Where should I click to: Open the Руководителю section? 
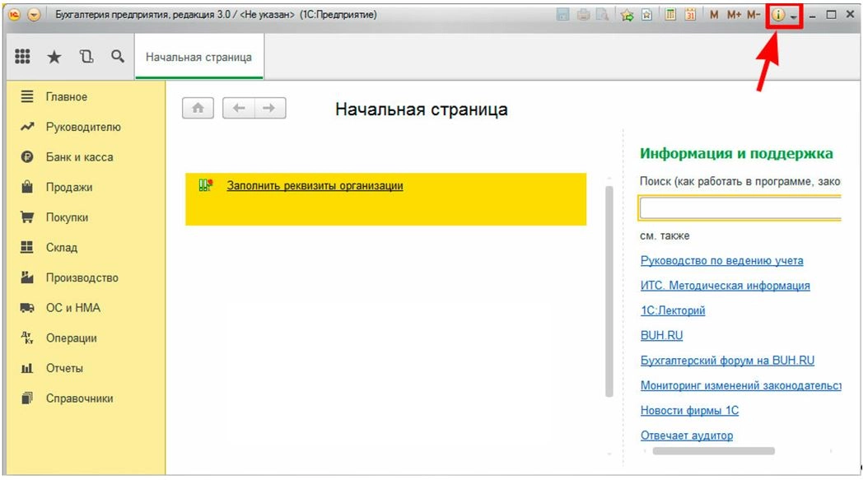[x=83, y=127]
